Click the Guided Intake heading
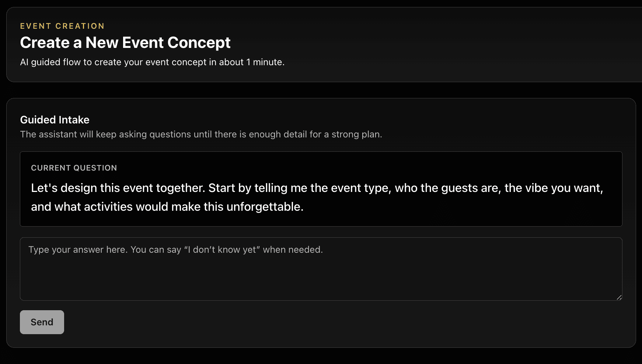This screenshot has height=364, width=642. pyautogui.click(x=55, y=119)
